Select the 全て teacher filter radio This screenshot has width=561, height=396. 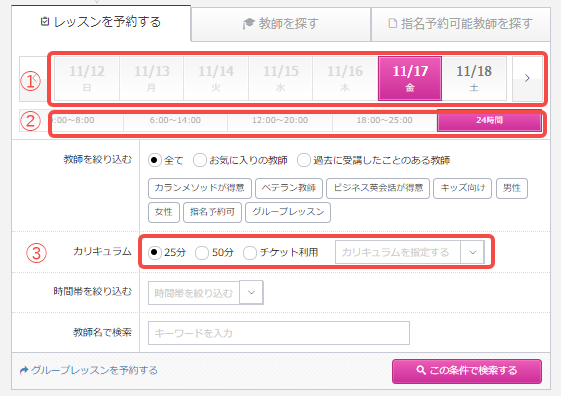[x=154, y=160]
